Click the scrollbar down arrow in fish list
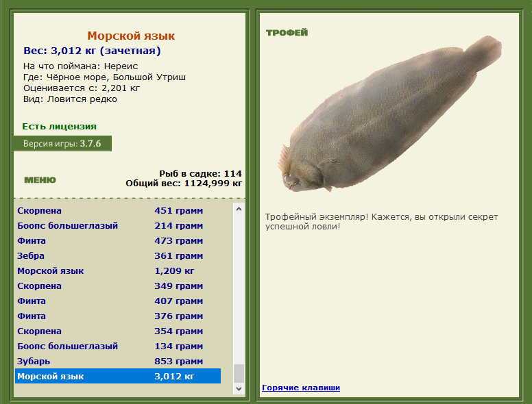Image resolution: width=532 pixels, height=404 pixels. (x=239, y=389)
